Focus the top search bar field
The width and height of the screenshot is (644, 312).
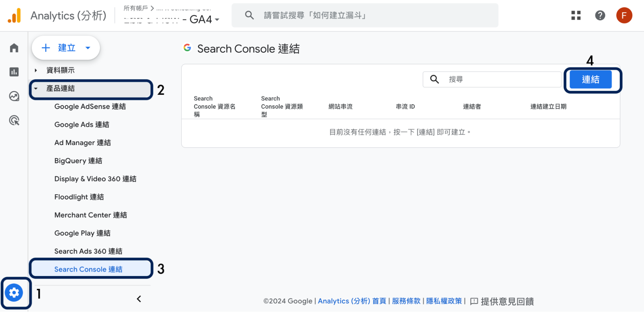(365, 15)
